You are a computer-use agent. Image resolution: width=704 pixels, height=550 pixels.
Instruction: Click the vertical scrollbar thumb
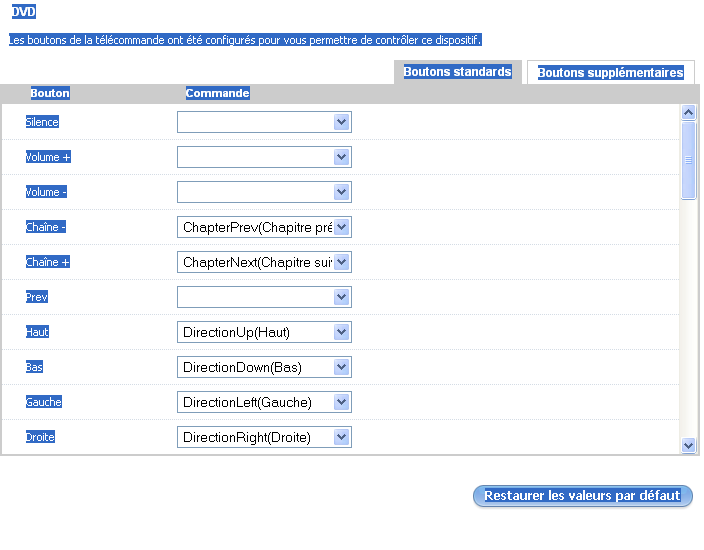688,160
